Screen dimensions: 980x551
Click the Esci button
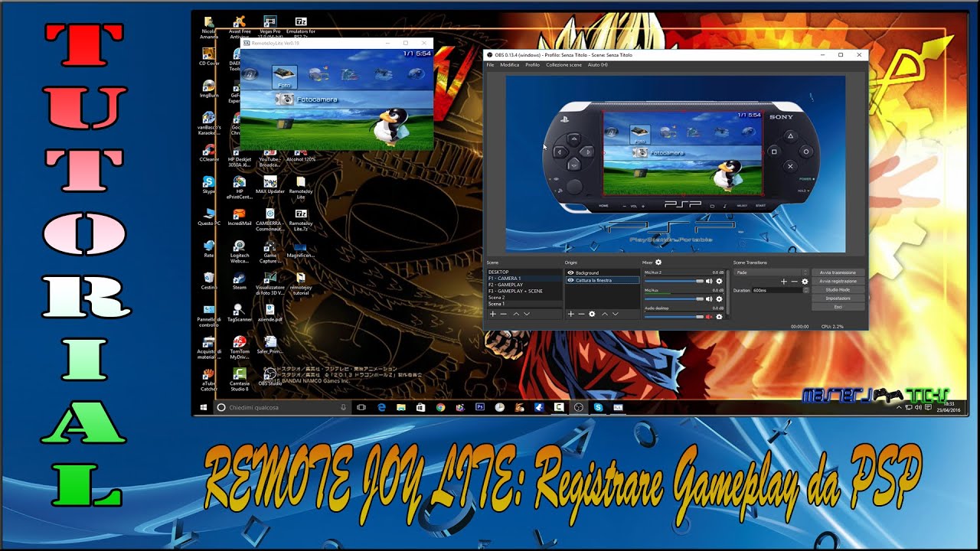(838, 307)
